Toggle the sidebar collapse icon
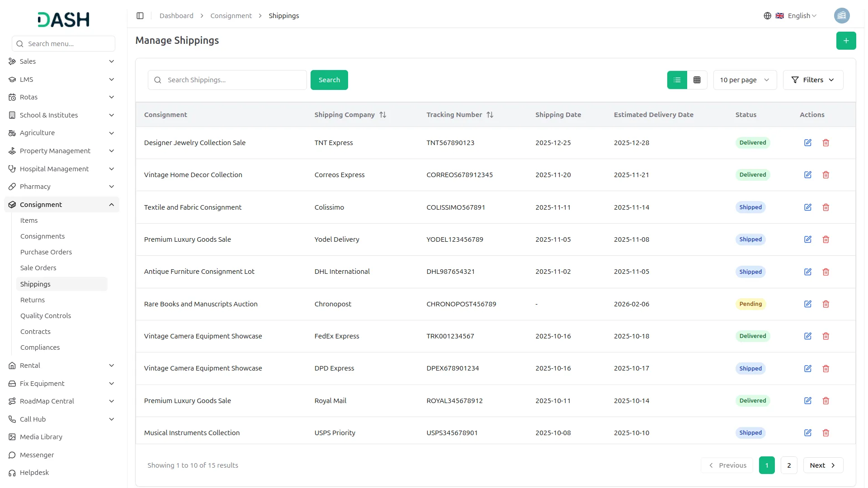The height and width of the screenshot is (488, 868). click(140, 16)
